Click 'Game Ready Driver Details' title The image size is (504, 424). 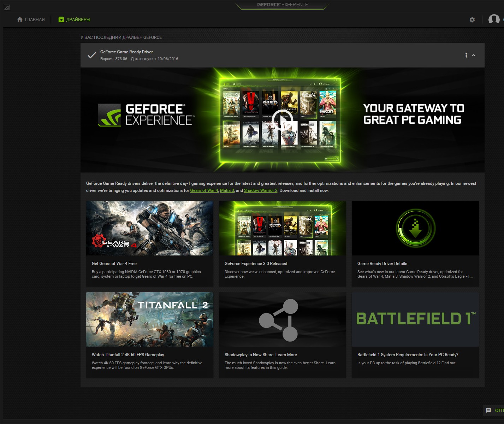(382, 264)
